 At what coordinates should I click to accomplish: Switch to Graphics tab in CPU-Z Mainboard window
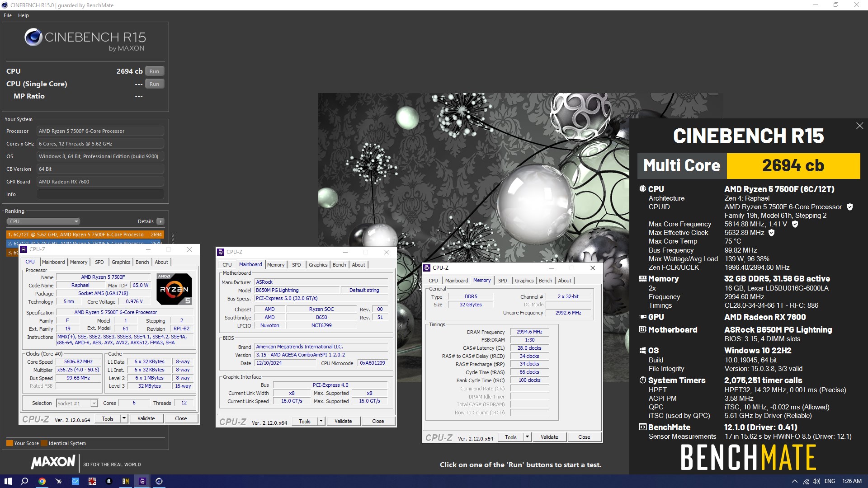[318, 265]
